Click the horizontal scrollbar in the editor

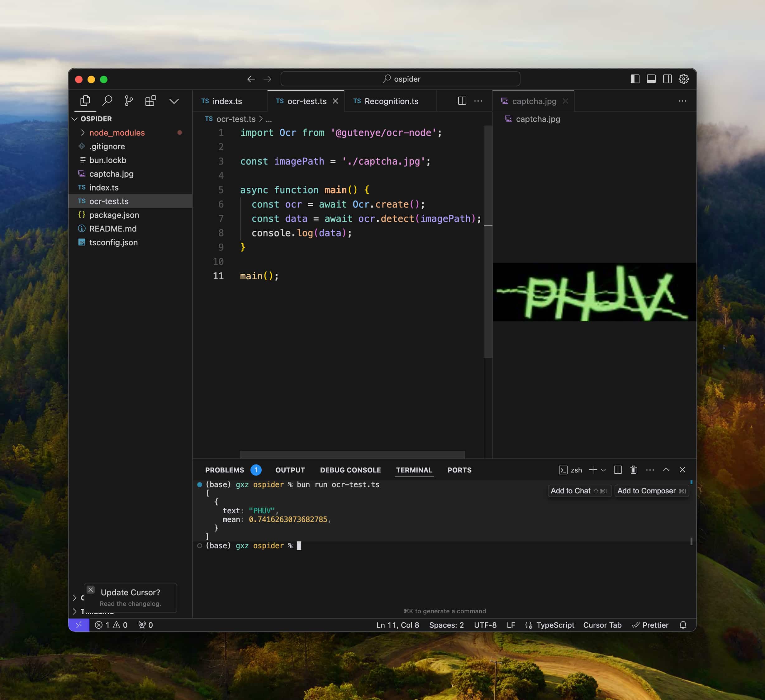click(x=352, y=454)
